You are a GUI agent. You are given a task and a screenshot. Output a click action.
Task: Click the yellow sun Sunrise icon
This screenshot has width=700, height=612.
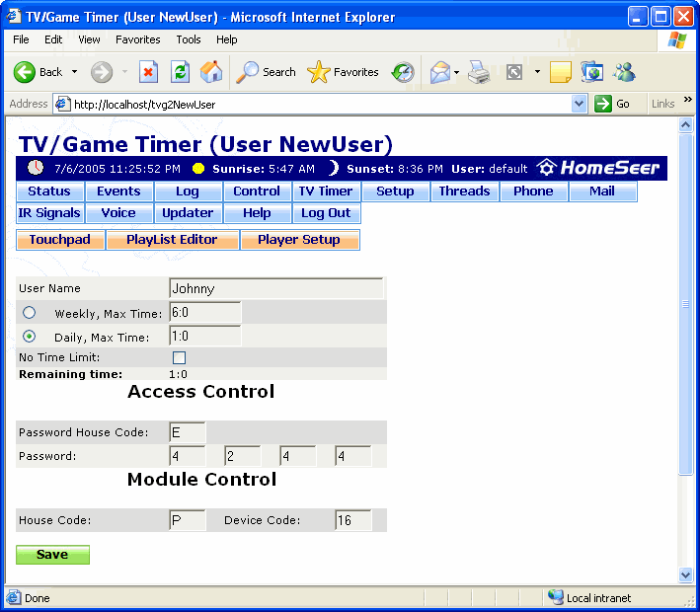click(x=198, y=168)
